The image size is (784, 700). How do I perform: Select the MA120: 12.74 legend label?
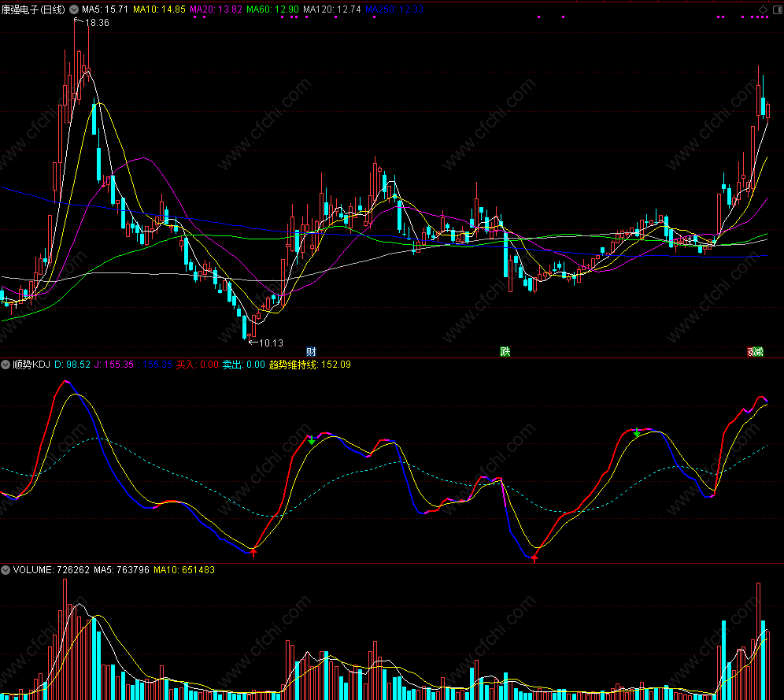[332, 9]
